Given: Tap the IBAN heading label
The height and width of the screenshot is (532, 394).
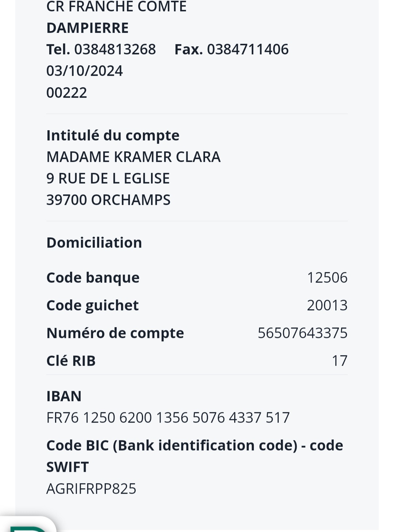Looking at the screenshot, I should pyautogui.click(x=64, y=396).
